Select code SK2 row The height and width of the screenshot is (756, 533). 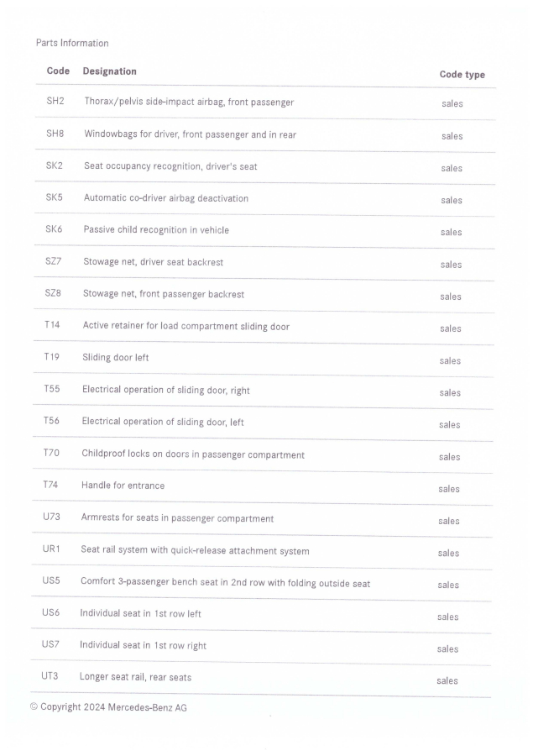[x=264, y=167]
